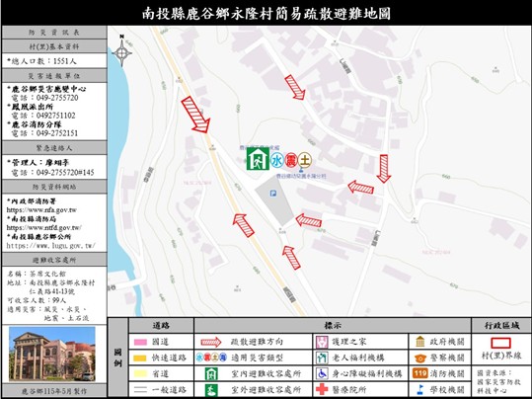
Task: Open the ntfd.gov.tw Nantou fire bureau link
Action: click(x=44, y=227)
